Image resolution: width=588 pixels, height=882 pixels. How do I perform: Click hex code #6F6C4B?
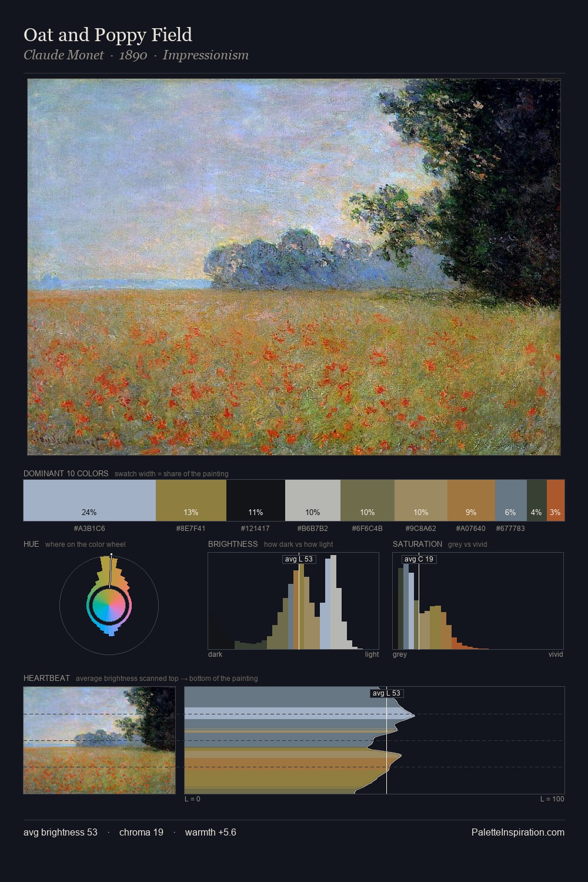tap(367, 529)
